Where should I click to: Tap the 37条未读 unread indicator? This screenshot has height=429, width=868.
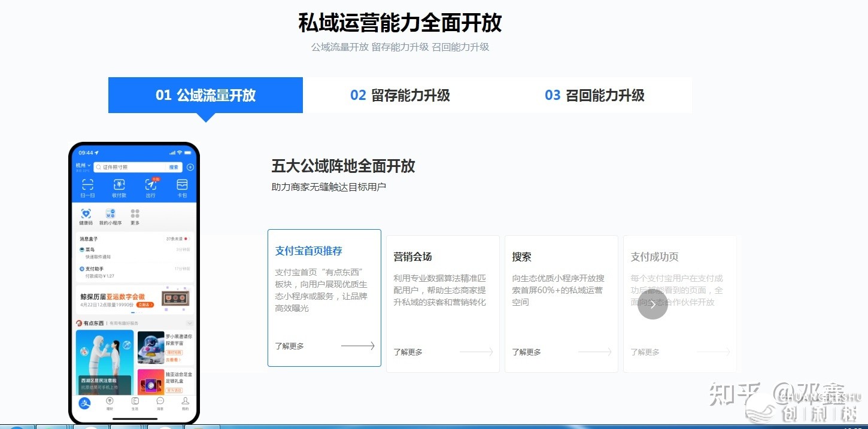(177, 239)
